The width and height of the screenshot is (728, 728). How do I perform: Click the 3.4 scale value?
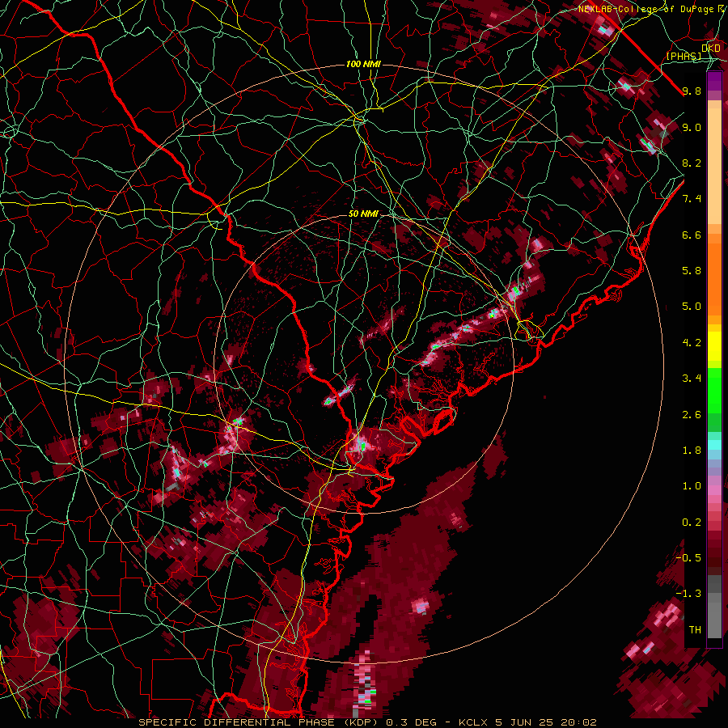coord(692,379)
